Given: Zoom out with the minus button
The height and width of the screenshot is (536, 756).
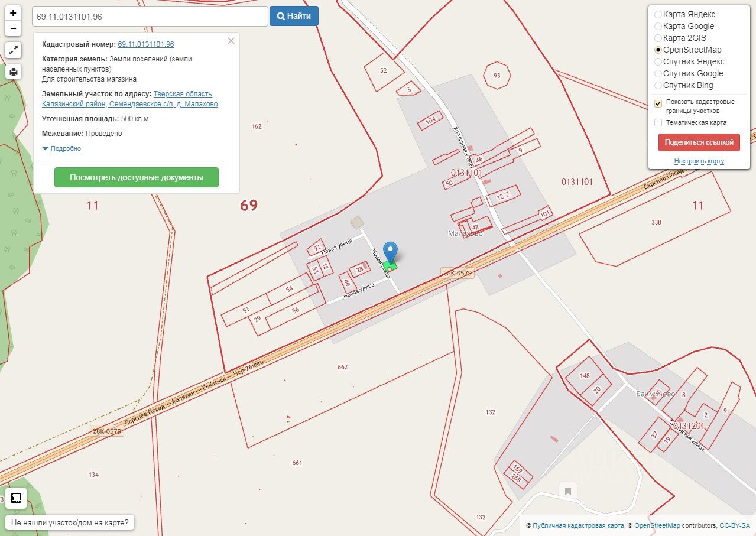Looking at the screenshot, I should click(x=13, y=28).
